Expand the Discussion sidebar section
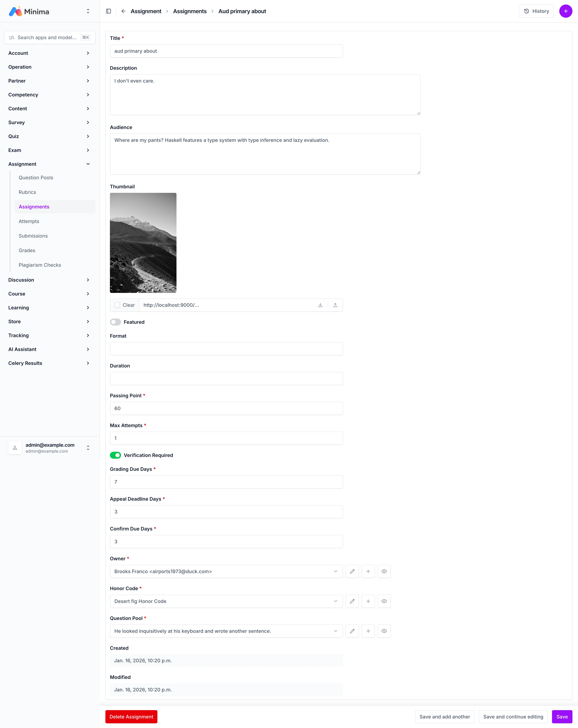This screenshot has width=578, height=728. [49, 280]
